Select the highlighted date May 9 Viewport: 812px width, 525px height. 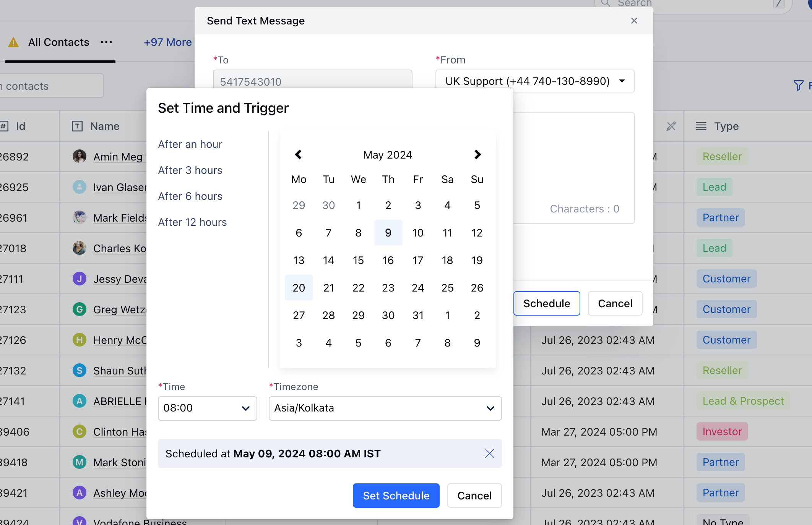(388, 233)
